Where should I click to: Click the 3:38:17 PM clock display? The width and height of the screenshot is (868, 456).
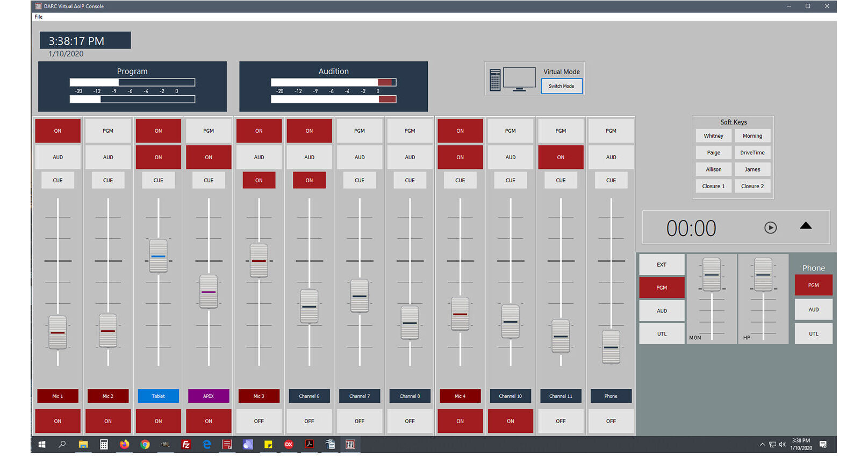[x=85, y=41]
